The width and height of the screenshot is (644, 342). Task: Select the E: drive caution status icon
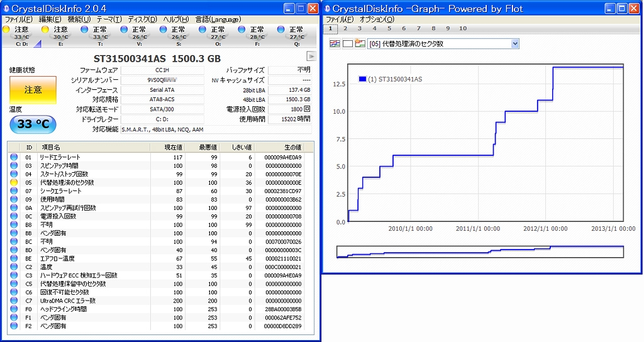[45, 30]
